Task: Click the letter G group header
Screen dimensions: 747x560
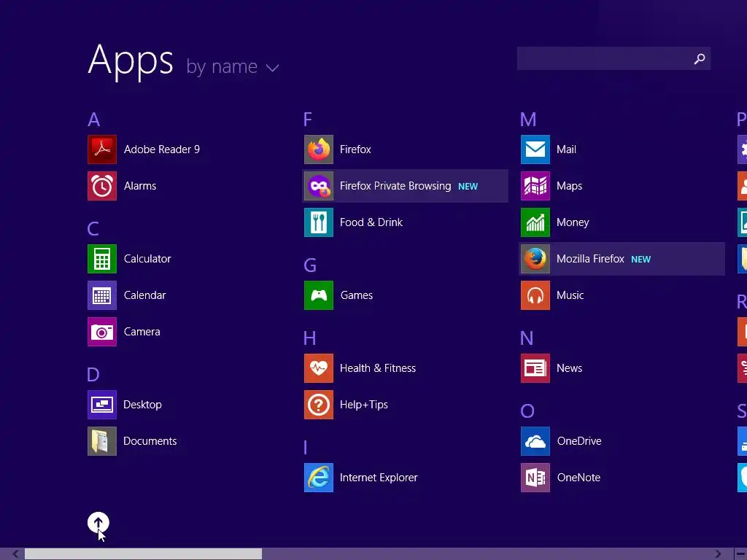Action: [x=310, y=265]
